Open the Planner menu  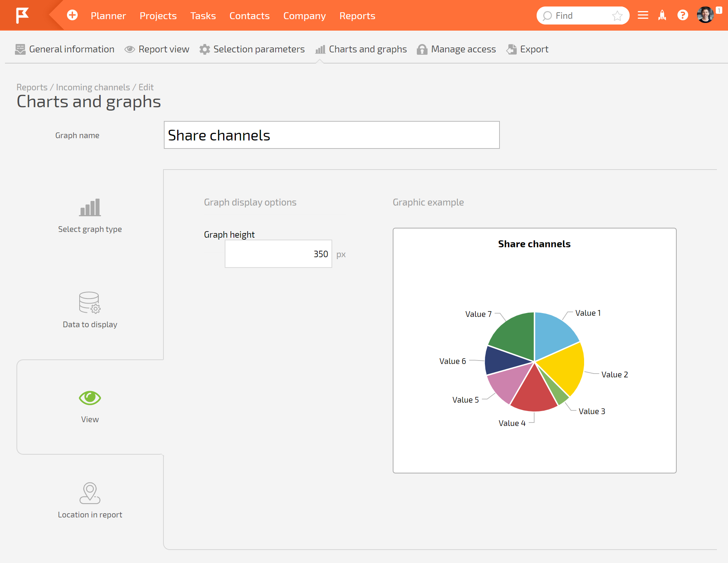tap(108, 16)
